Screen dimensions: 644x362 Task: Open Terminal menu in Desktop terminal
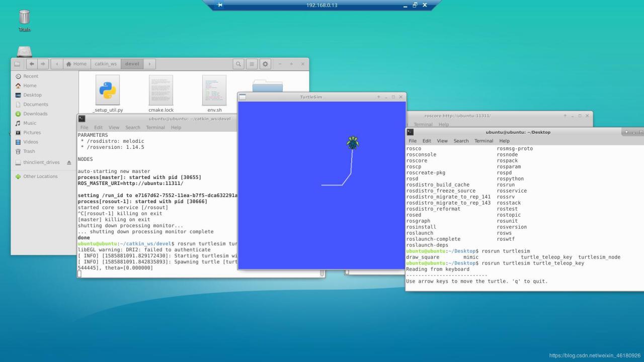click(484, 141)
